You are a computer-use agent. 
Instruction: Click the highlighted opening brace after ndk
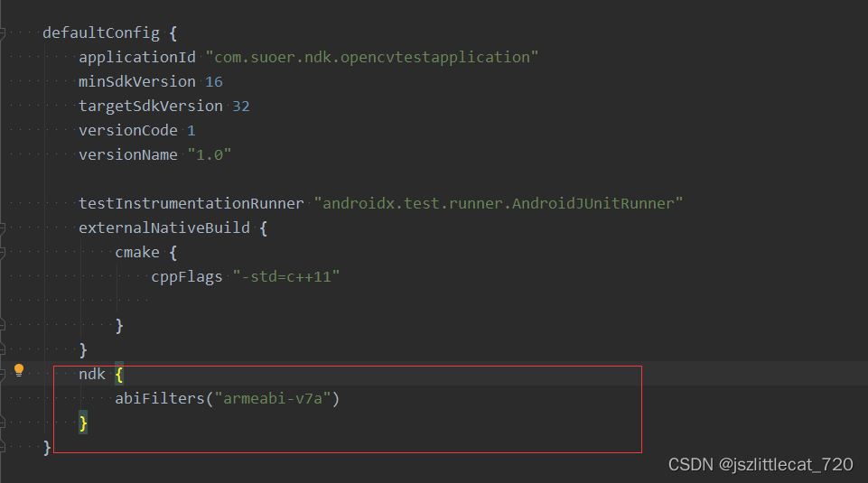pyautogui.click(x=119, y=375)
